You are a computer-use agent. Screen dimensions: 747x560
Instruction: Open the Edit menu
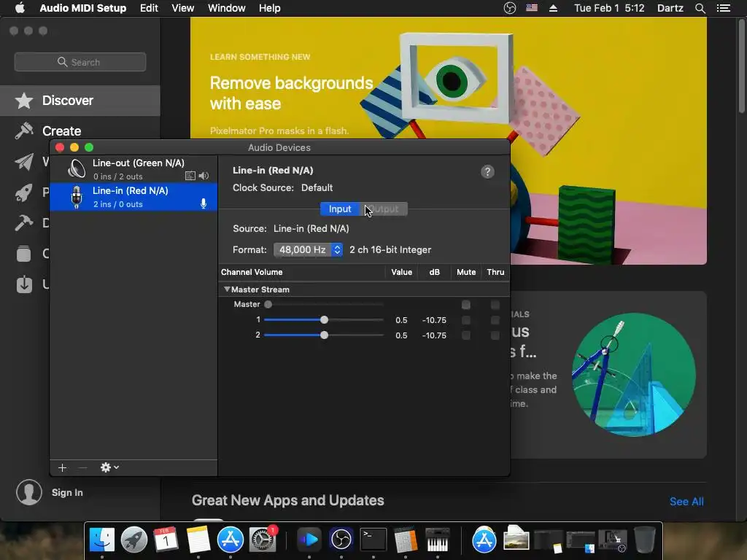pos(149,8)
